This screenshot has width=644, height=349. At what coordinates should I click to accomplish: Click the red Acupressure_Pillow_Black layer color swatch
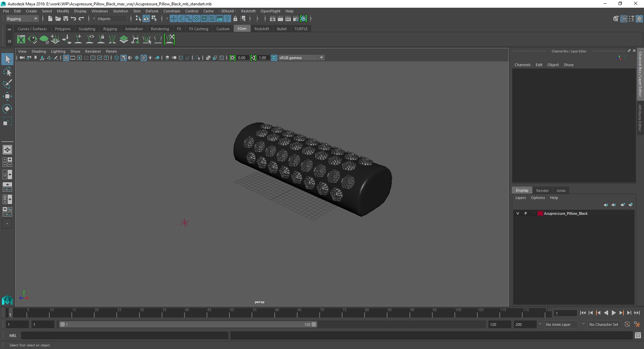pos(540,213)
